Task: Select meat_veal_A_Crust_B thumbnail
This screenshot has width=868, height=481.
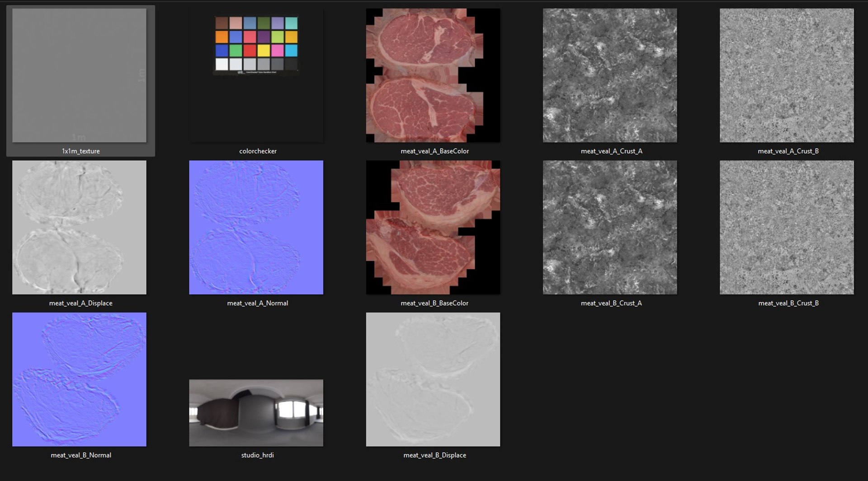Action: (787, 75)
